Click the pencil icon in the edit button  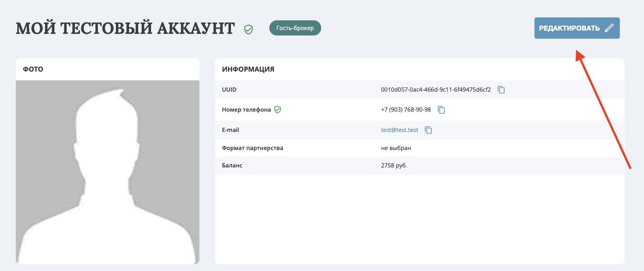click(x=609, y=28)
